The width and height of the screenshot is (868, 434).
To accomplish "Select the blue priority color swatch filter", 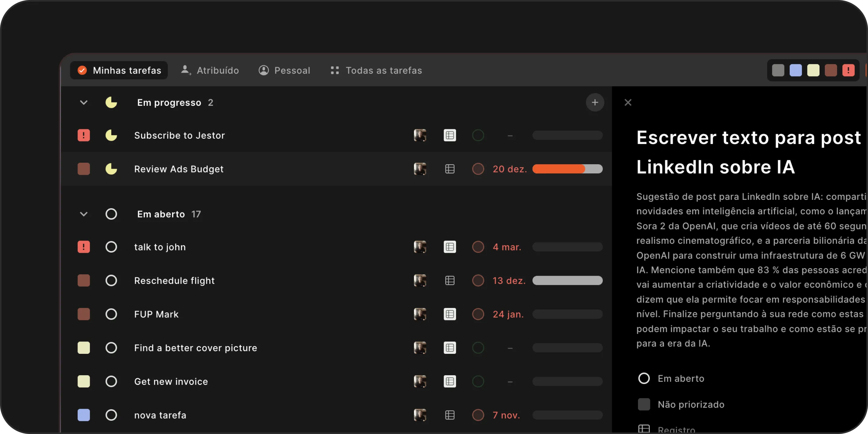I will tap(796, 71).
